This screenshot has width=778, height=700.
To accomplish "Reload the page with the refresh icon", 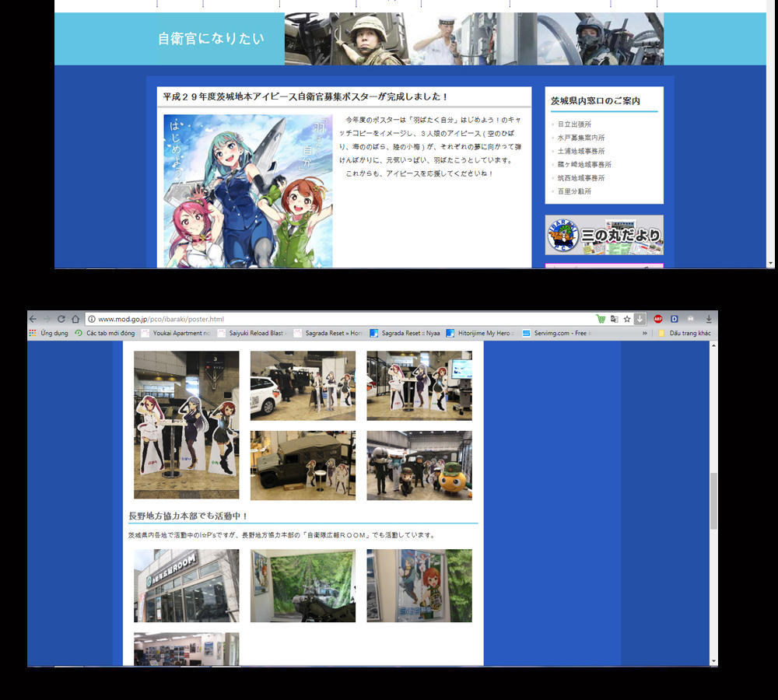I will tap(61, 319).
